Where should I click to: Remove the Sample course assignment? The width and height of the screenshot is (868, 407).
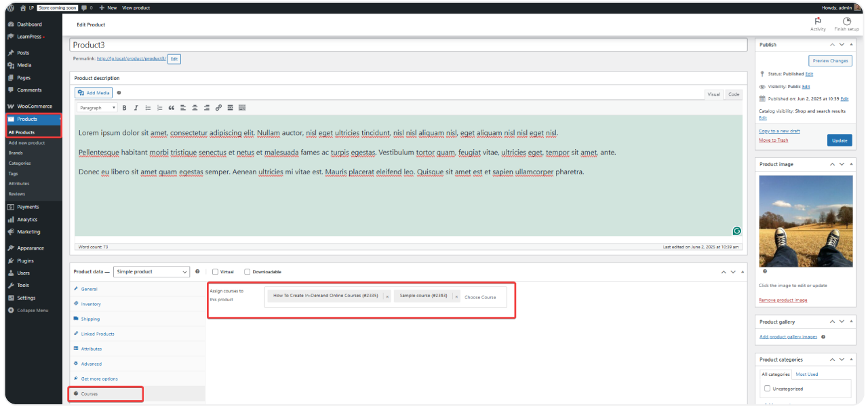click(455, 296)
